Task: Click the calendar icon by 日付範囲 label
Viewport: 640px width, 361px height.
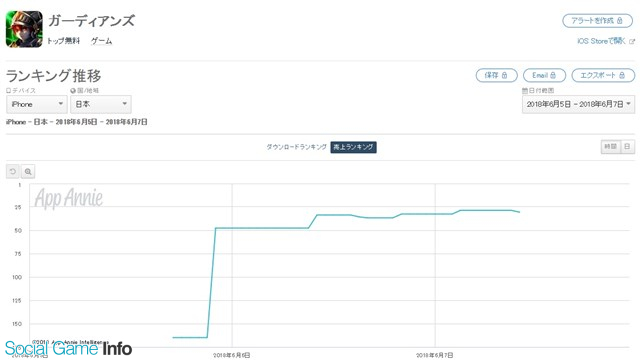Action: coord(525,91)
